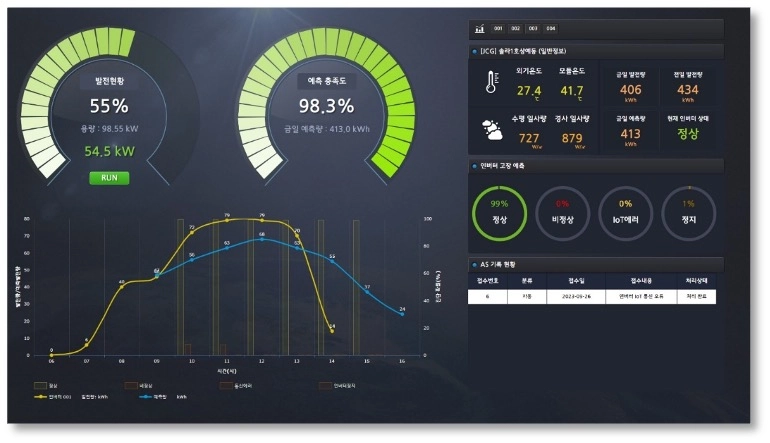Click the thermometer temperature icon
Screen dimensions: 770x443
tap(491, 82)
